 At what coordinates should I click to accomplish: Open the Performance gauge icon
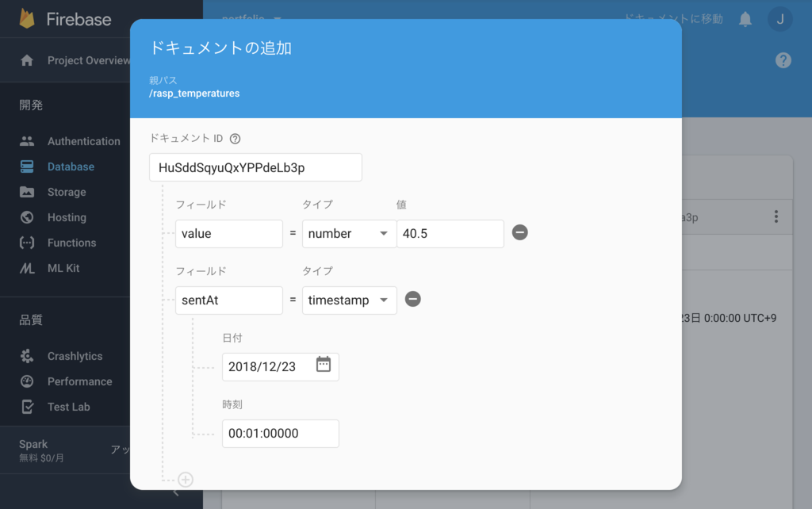point(27,381)
